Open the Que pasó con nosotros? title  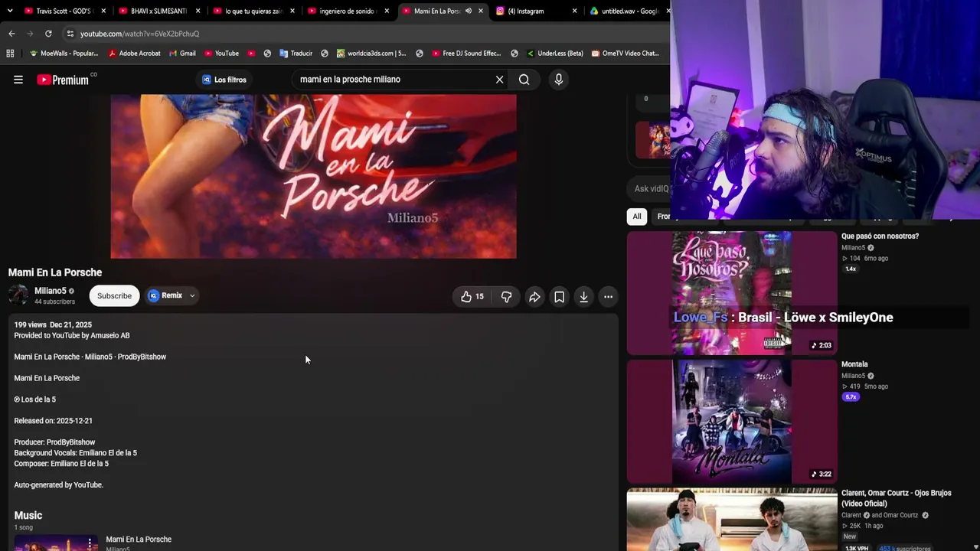tap(880, 236)
